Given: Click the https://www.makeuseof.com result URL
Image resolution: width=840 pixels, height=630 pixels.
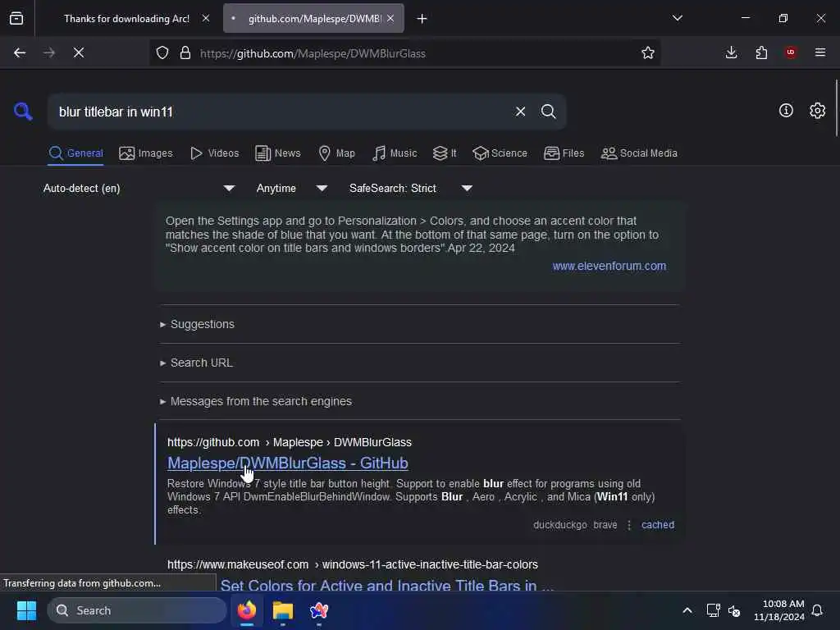Looking at the screenshot, I should [x=353, y=564].
